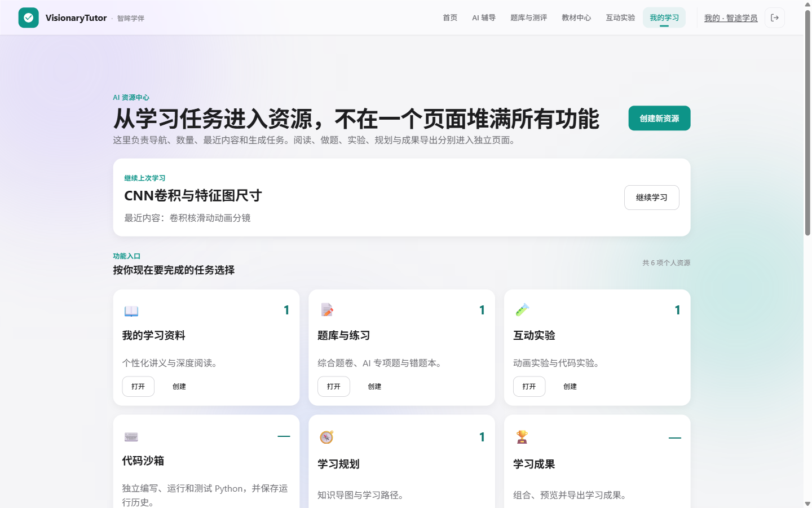
Task: Click the compass icon on 学习规划 card
Action: [x=326, y=437]
